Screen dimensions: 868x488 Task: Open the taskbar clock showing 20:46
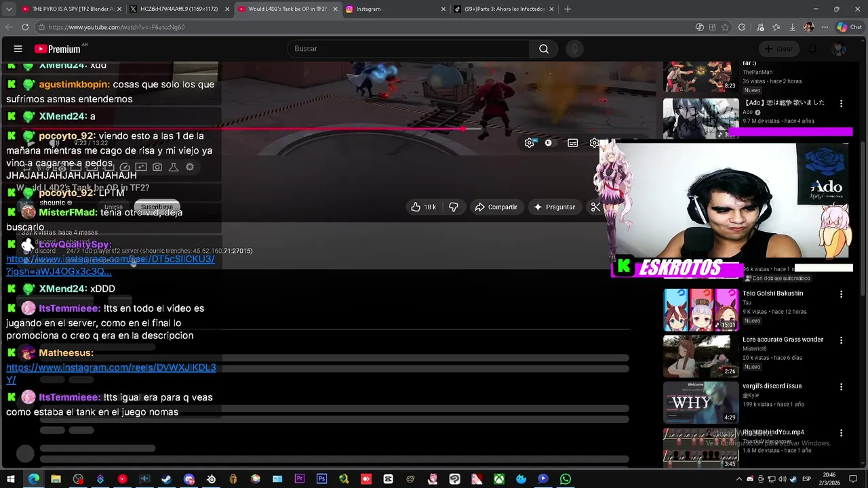(x=830, y=479)
